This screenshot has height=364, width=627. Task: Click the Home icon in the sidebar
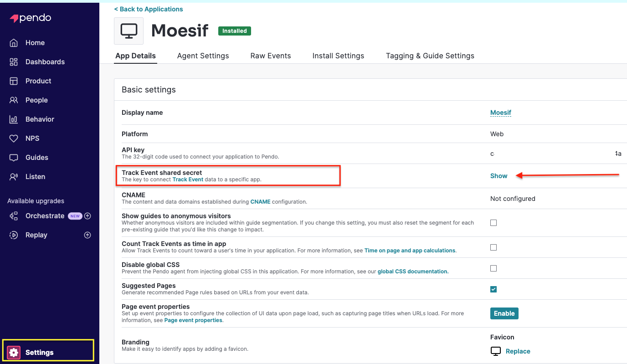(x=14, y=43)
